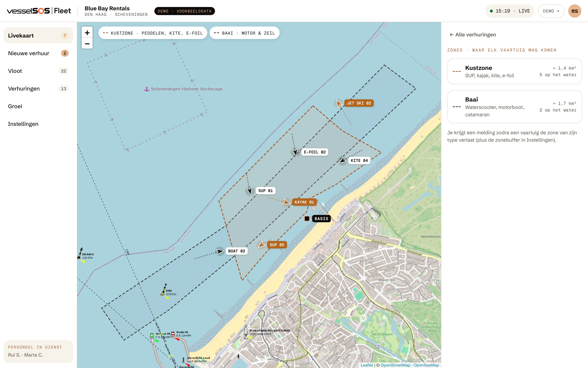Open the Leaflet attribution link
588x368 pixels.
coord(367,365)
